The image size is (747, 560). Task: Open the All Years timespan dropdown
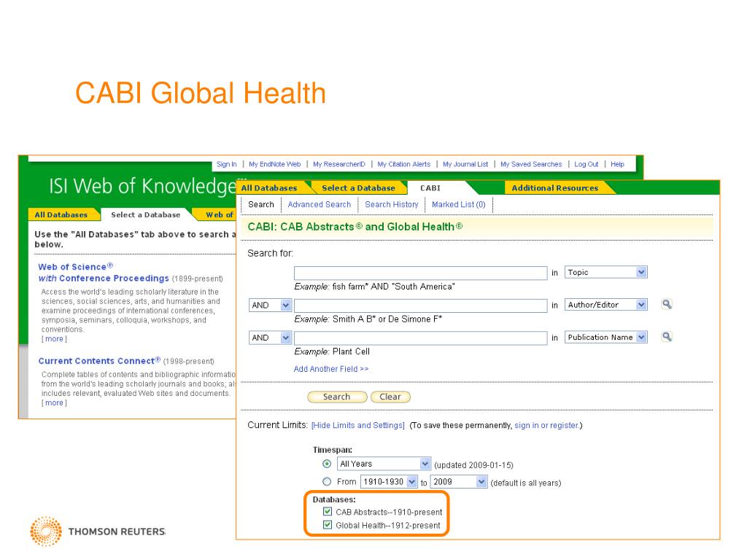[x=384, y=464]
